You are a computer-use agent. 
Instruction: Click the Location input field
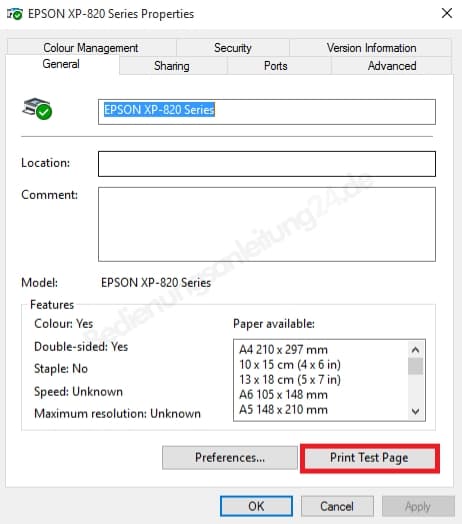point(267,164)
